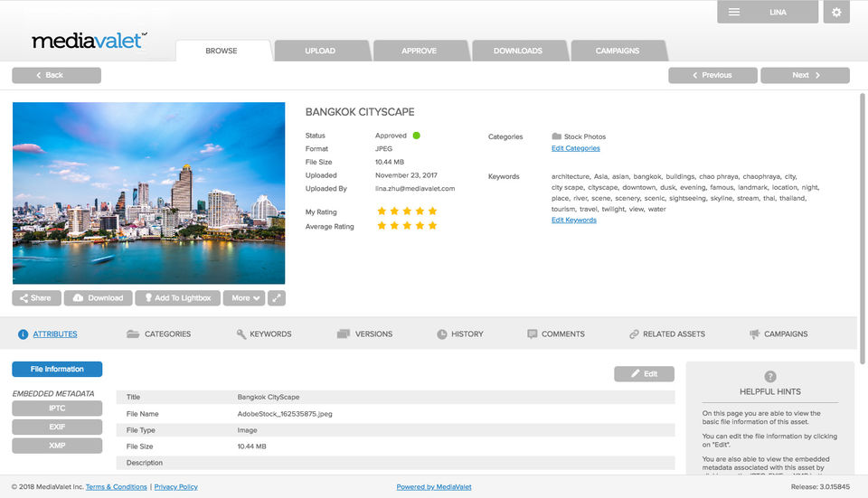Open the Privacy Policy link
The image size is (868, 498).
(176, 487)
